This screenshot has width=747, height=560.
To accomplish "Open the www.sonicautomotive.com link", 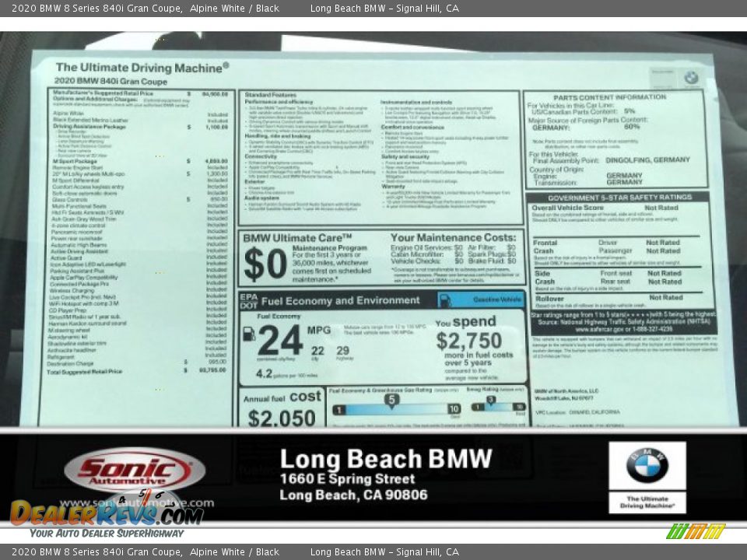I will click(x=137, y=503).
